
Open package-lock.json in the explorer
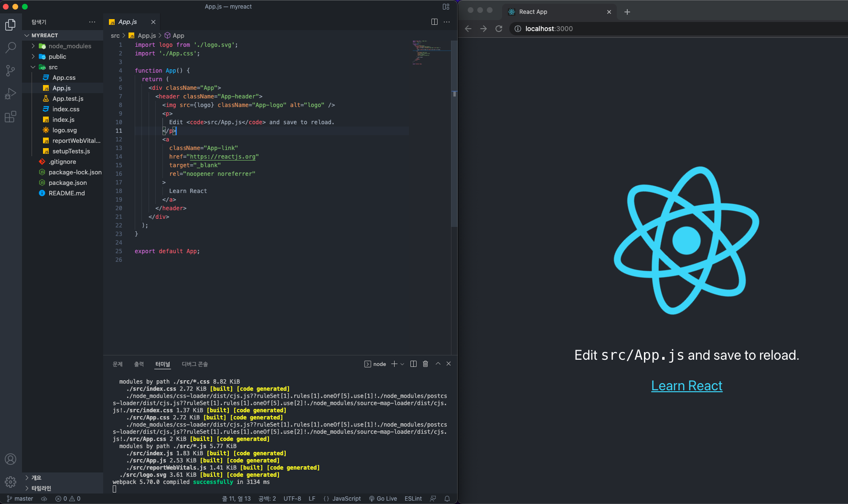point(63,172)
